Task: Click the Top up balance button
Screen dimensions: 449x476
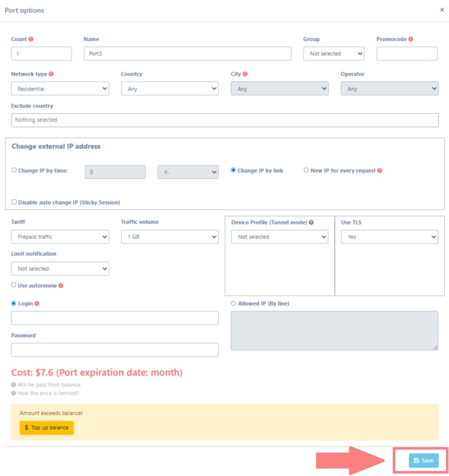Action: [x=47, y=428]
